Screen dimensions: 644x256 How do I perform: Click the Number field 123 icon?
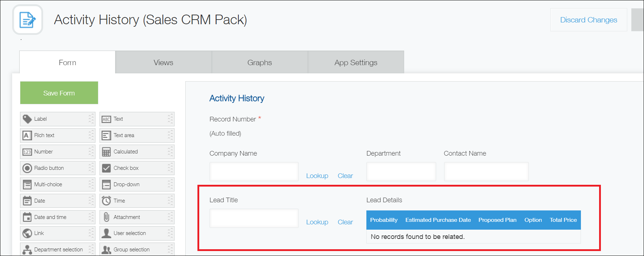tap(27, 152)
